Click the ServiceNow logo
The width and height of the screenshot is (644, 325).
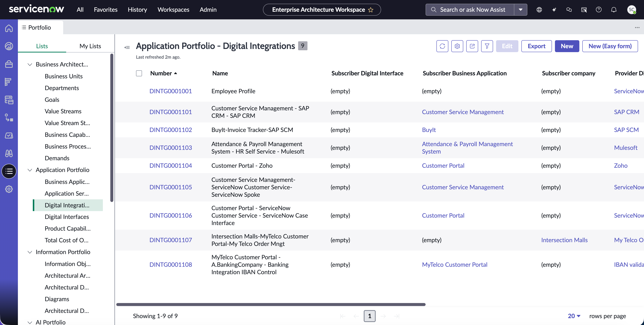click(x=37, y=9)
